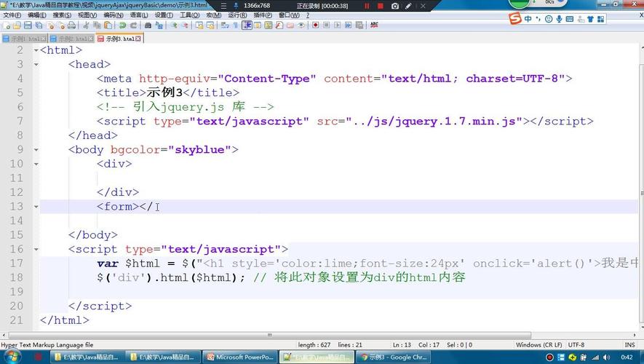This screenshot has width=644, height=364.
Task: Toggle Sogou Chinese/English 中 mode
Action: (x=528, y=19)
